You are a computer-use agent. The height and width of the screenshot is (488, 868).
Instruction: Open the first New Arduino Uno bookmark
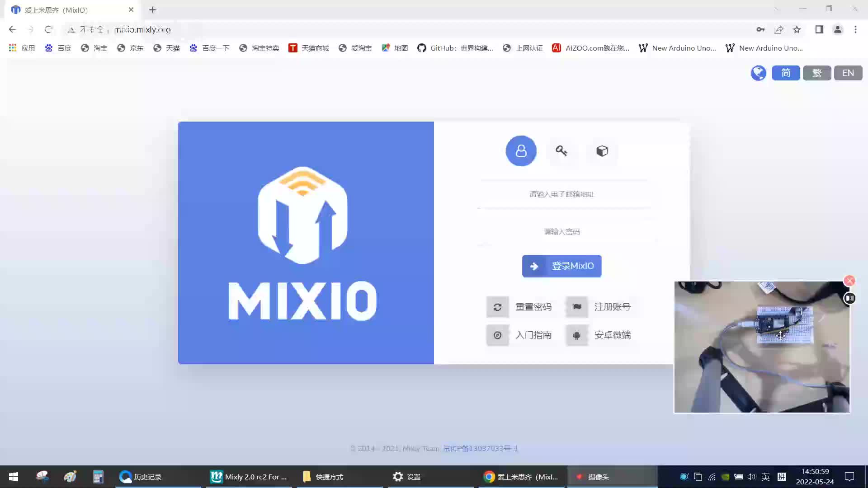point(677,48)
